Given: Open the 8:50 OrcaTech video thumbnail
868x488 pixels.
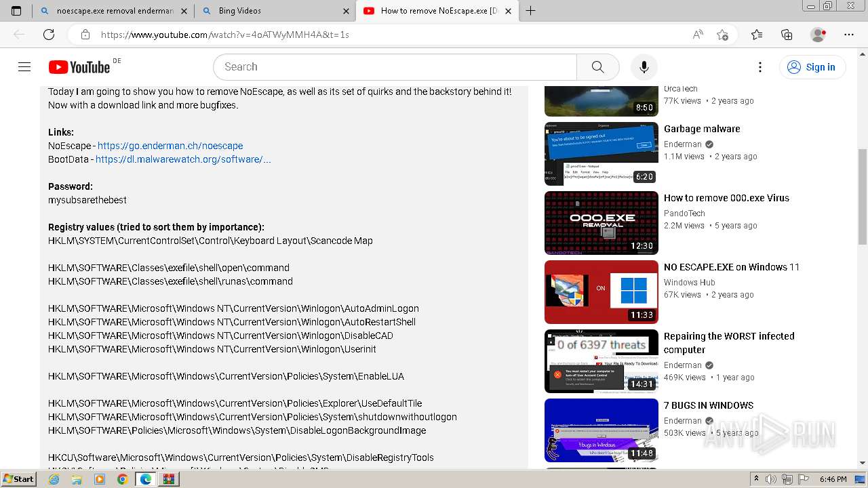Looking at the screenshot, I should click(x=601, y=100).
